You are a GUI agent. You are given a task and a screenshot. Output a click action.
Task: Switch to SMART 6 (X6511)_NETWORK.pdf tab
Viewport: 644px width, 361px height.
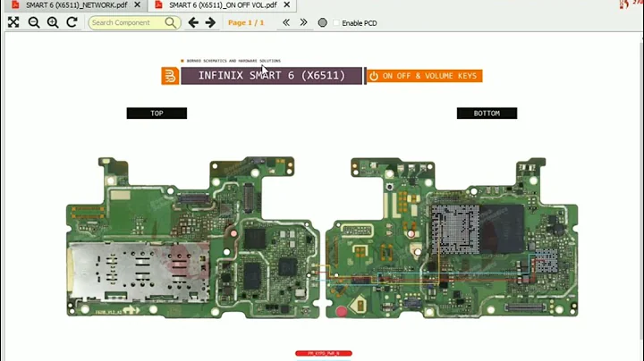pyautogui.click(x=76, y=5)
